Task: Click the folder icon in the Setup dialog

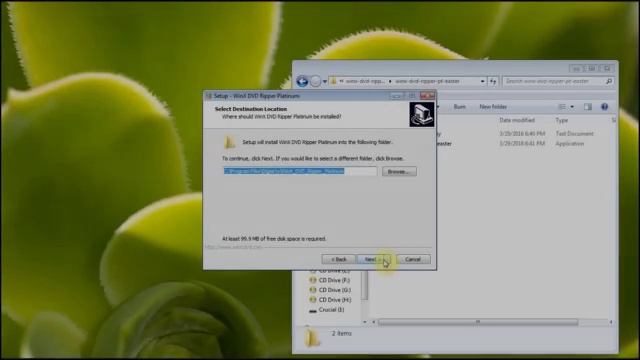Action: click(x=229, y=142)
